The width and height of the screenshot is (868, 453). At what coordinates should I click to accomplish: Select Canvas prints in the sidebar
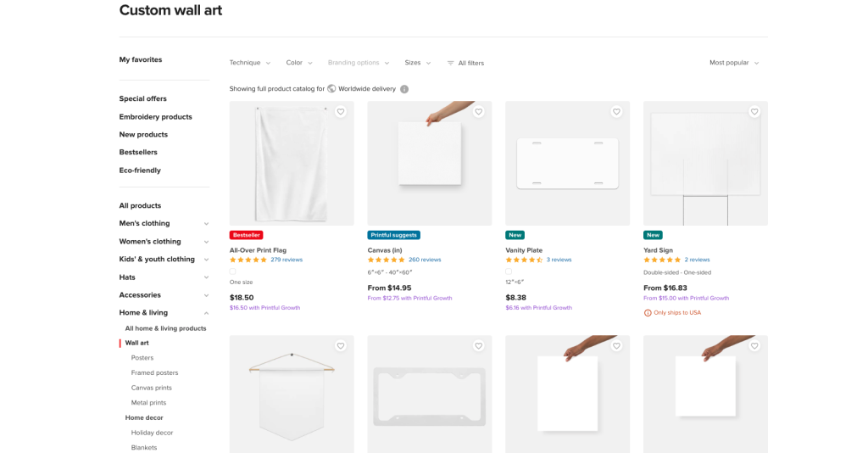pyautogui.click(x=151, y=388)
